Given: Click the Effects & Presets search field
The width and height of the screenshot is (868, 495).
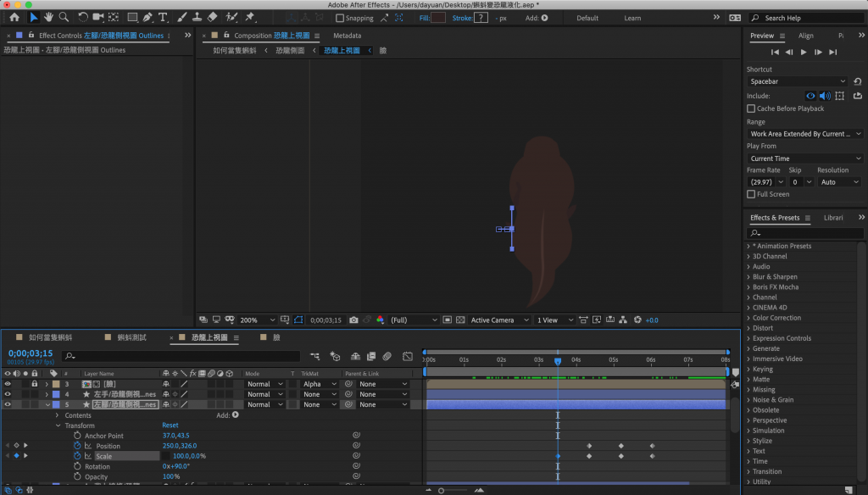Looking at the screenshot, I should (x=805, y=233).
